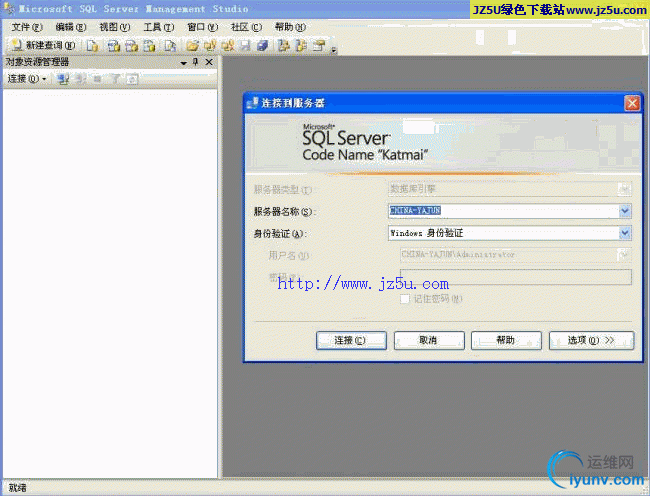
Task: Click the Analysis Services MDX query icon
Action: pyautogui.click(x=113, y=45)
